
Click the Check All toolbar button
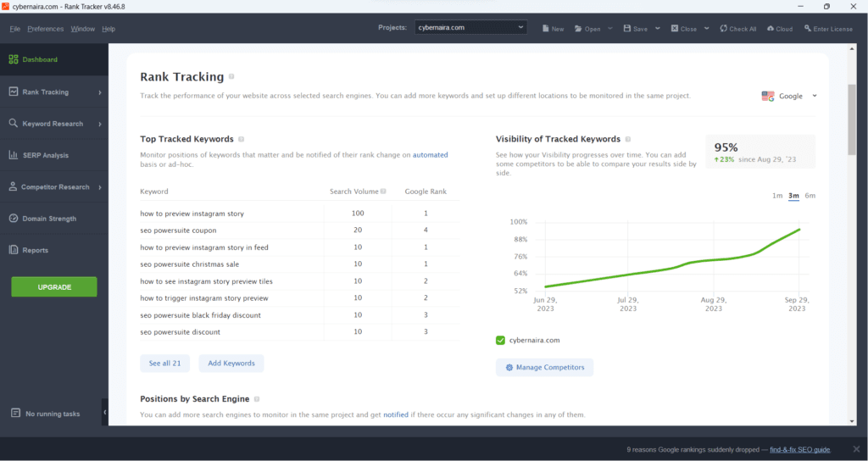pos(738,29)
